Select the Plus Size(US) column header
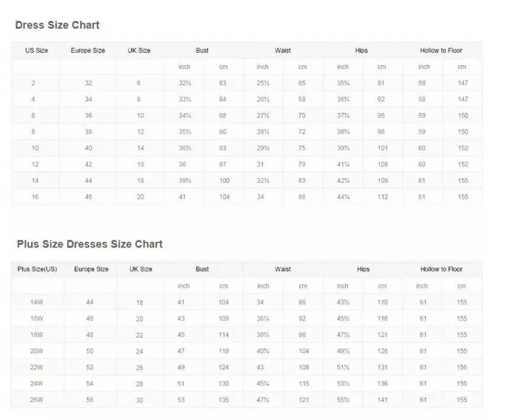Image resolution: width=509 pixels, height=420 pixels. pyautogui.click(x=37, y=269)
